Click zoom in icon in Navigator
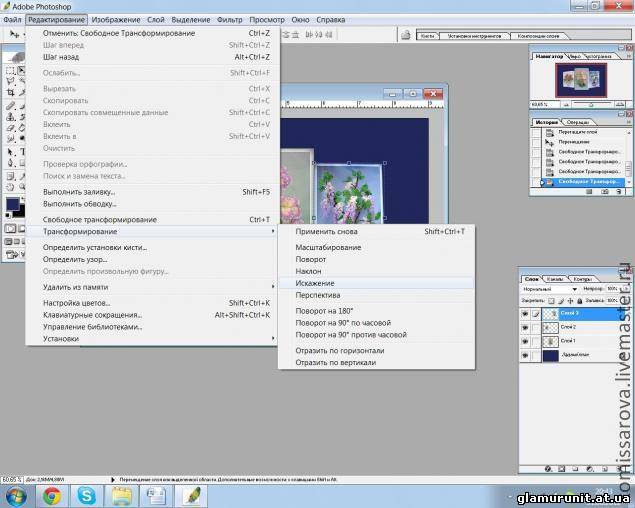Image resolution: width=635 pixels, height=508 pixels. point(618,104)
